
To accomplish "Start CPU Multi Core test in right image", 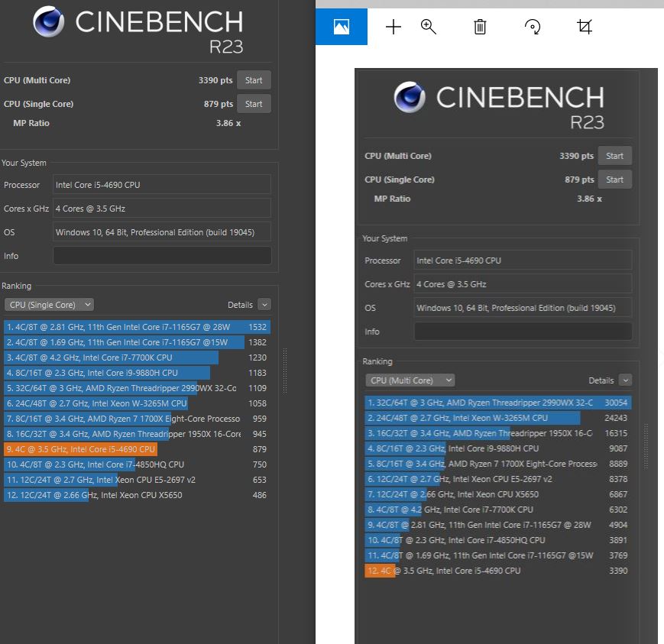I will 614,156.
